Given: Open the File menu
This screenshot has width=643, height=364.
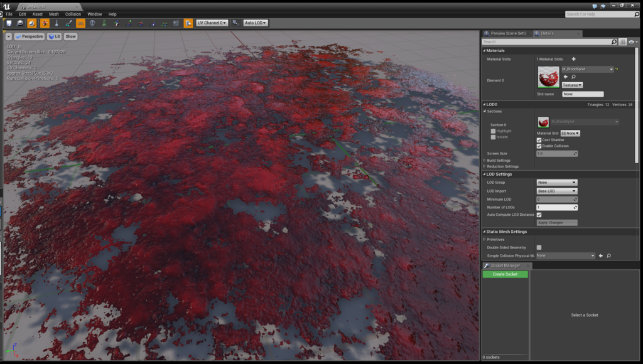Looking at the screenshot, I should [x=9, y=14].
